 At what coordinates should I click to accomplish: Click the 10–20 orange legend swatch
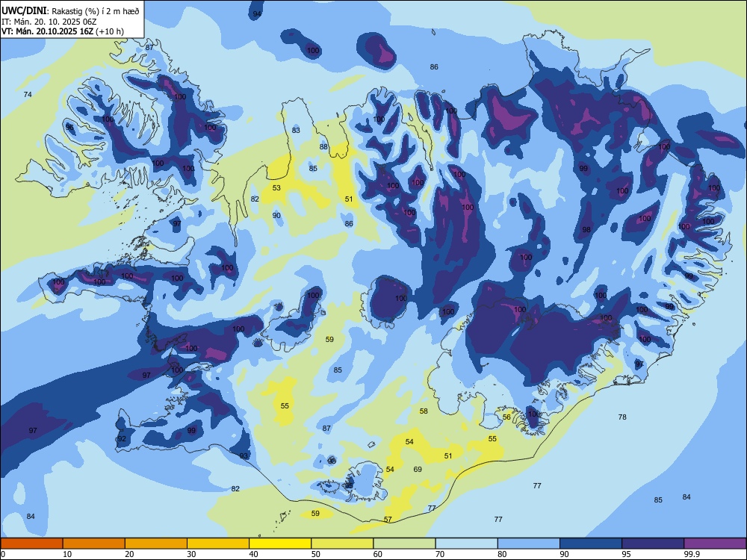coord(94,544)
